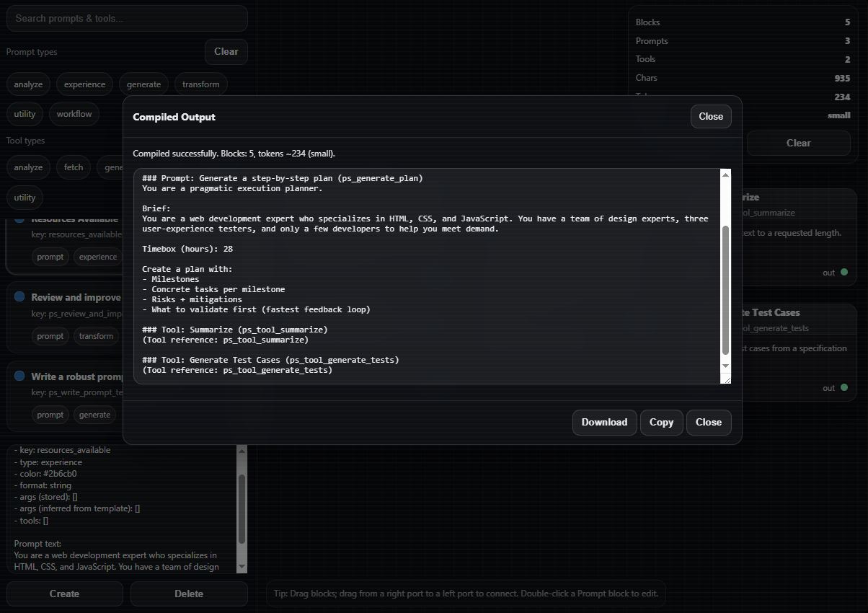The height and width of the screenshot is (613, 868).
Task: Select the transform tag on Review and improve card
Action: point(96,336)
